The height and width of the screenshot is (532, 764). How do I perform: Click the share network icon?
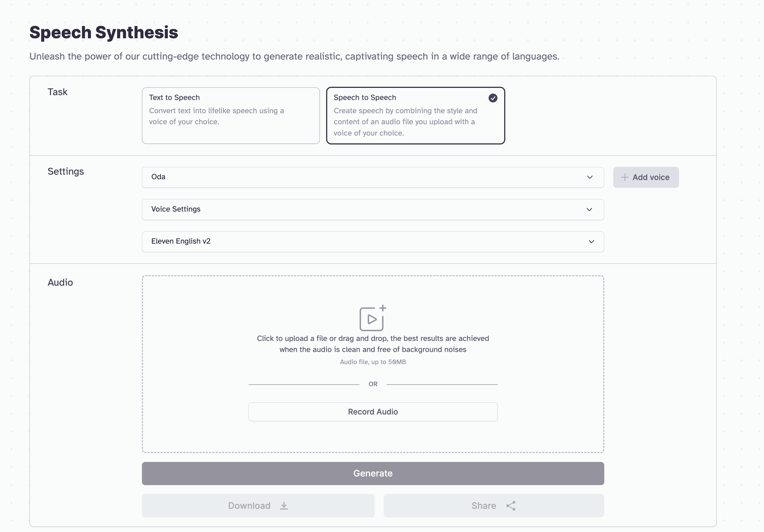[511, 505]
